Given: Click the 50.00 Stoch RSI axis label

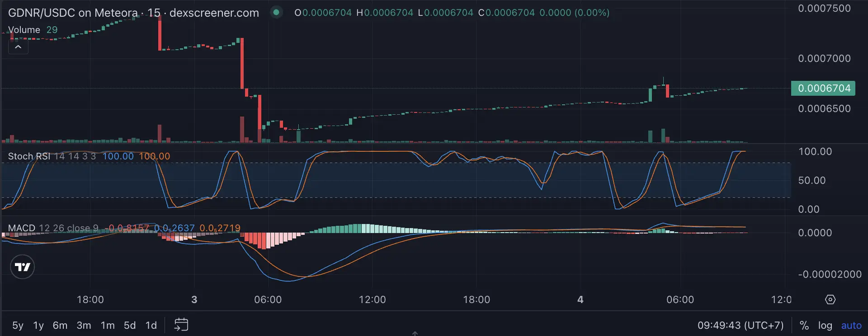Looking at the screenshot, I should pyautogui.click(x=812, y=180).
